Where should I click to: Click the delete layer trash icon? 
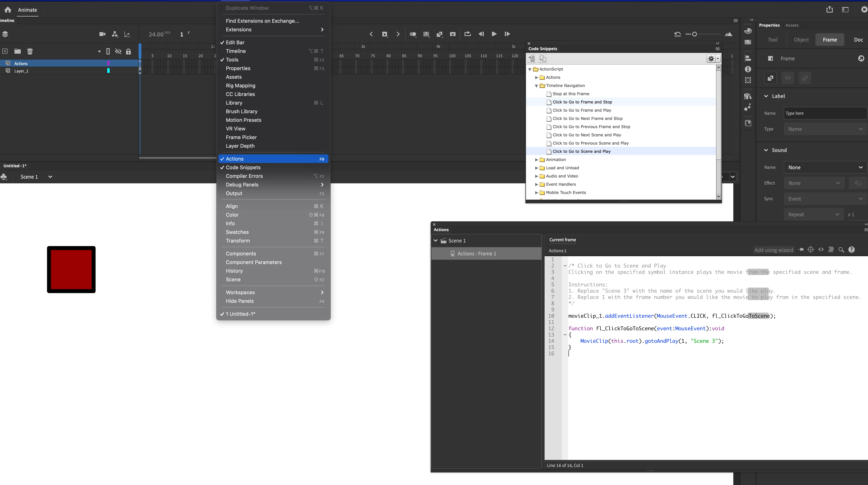point(30,51)
